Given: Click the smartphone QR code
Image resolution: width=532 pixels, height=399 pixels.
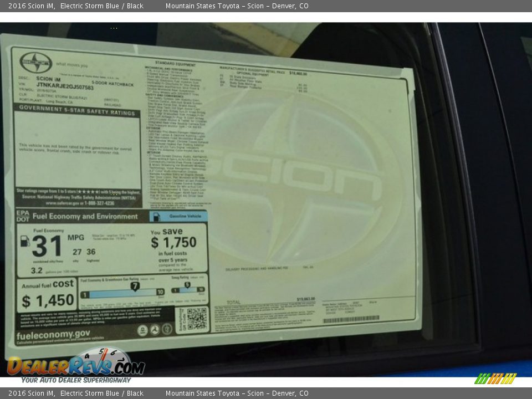Looking at the screenshot, I should pos(196,319).
